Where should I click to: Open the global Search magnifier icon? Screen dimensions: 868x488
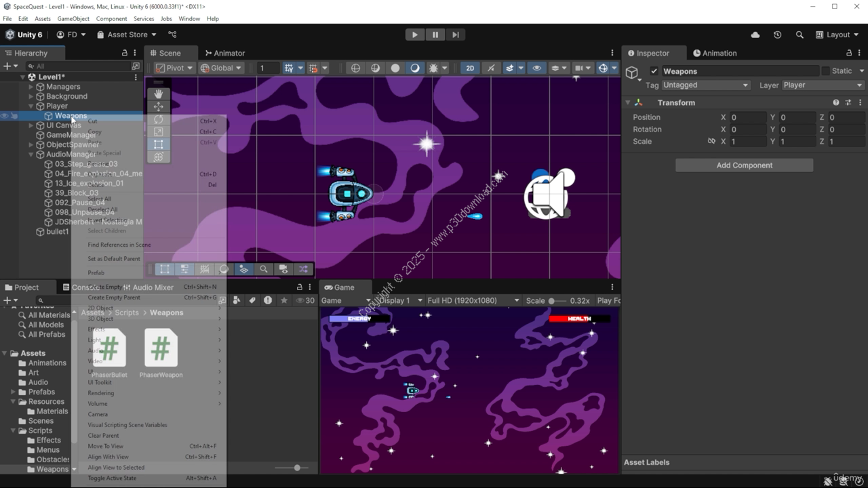click(800, 35)
